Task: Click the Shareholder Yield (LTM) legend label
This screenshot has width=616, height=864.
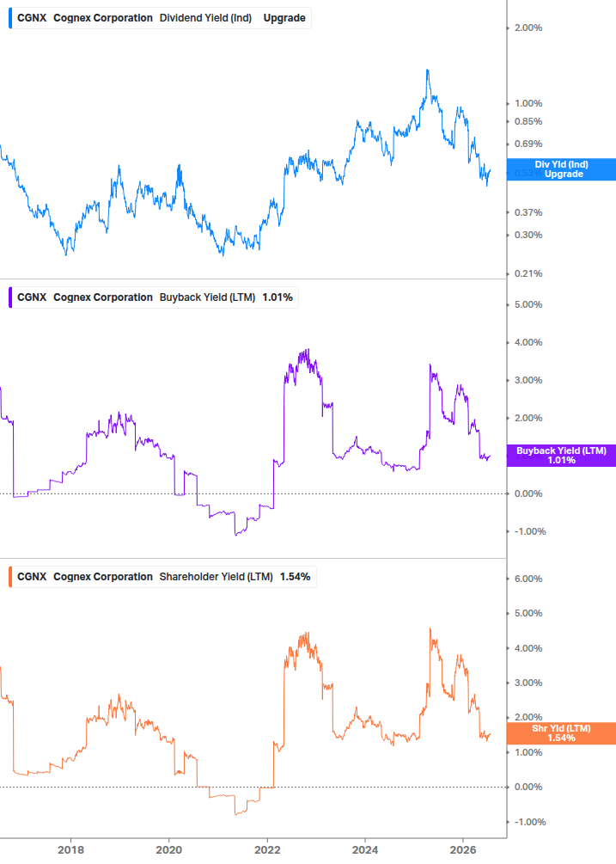Action: coord(216,576)
